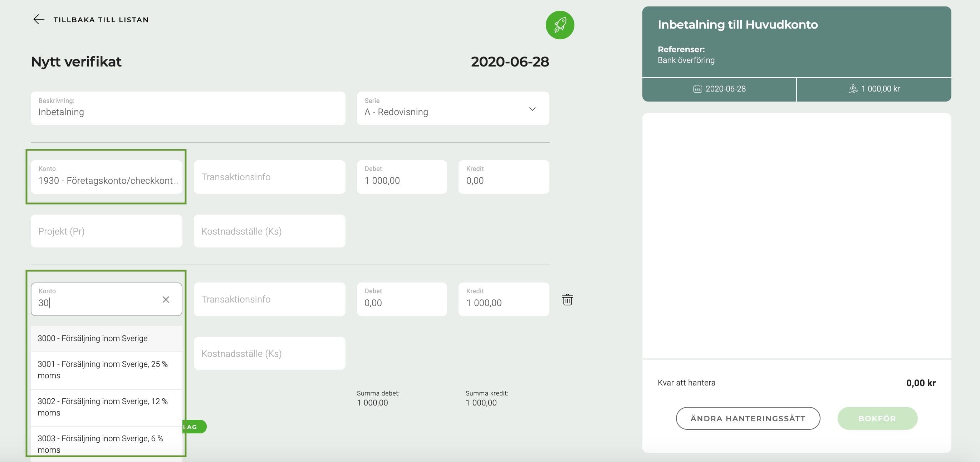Click the money icon beside 1 000,00 kr
Screen dimensions: 980x462
tap(853, 89)
